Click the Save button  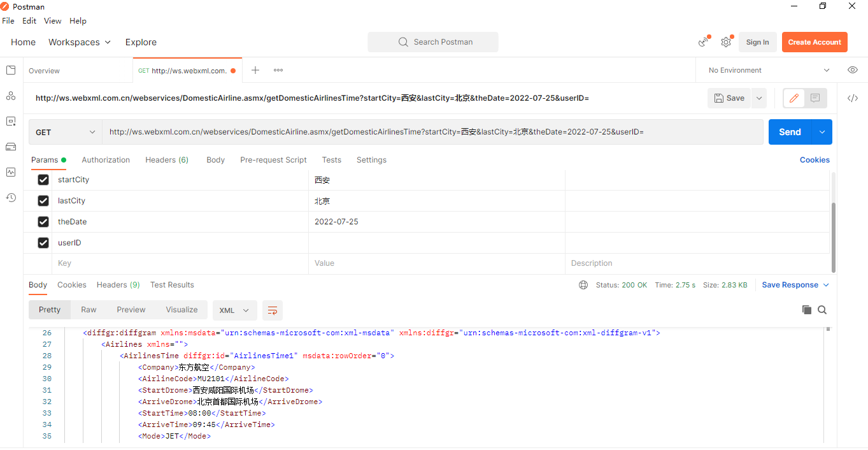[x=729, y=98]
